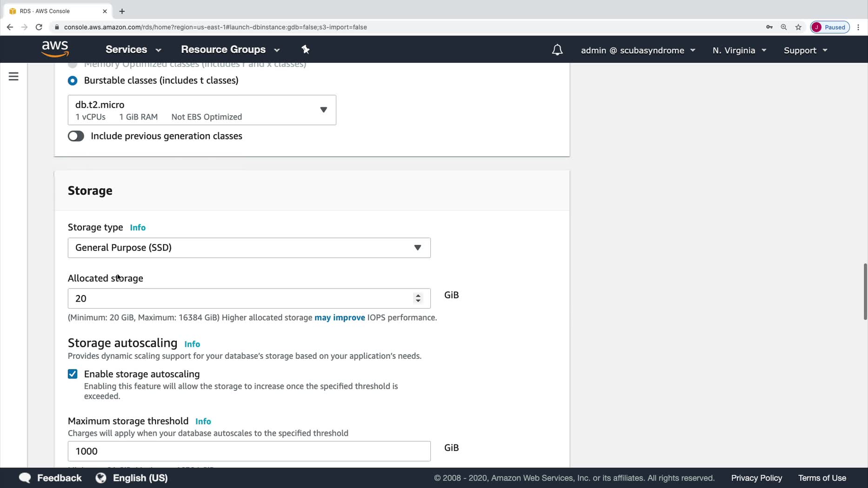This screenshot has height=488, width=868.
Task: Click the Feedback speech bubble icon
Action: [25, 478]
